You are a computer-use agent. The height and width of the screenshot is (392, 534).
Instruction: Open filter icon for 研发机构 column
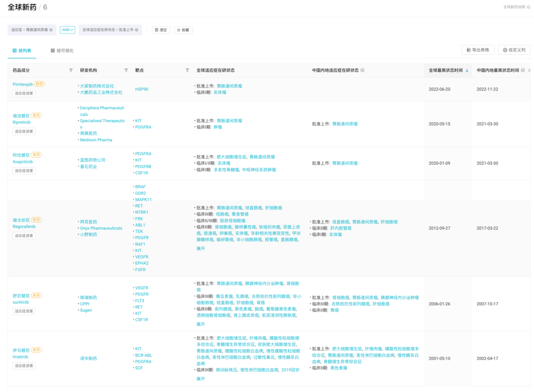coord(126,70)
